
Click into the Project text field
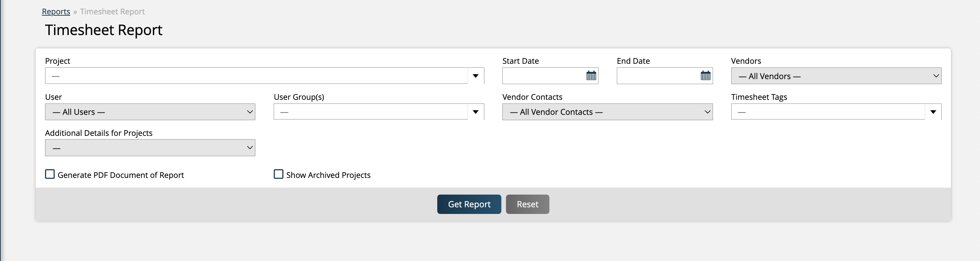click(256, 76)
